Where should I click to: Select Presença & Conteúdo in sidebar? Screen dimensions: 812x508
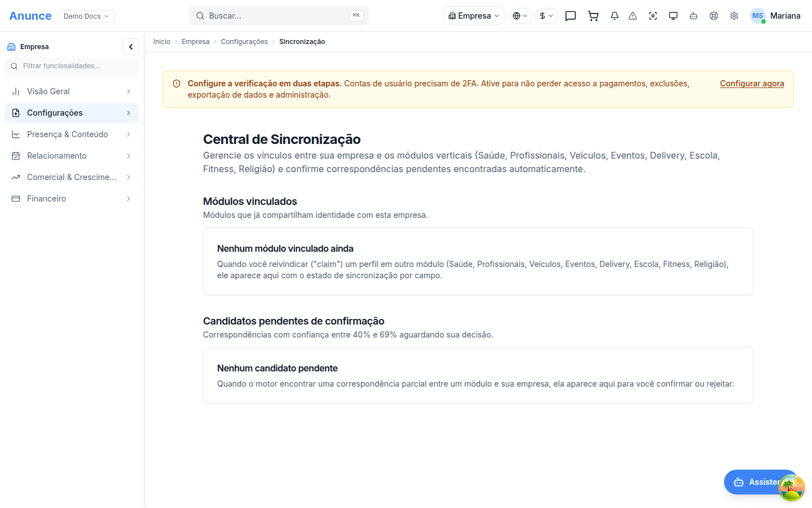pos(72,134)
